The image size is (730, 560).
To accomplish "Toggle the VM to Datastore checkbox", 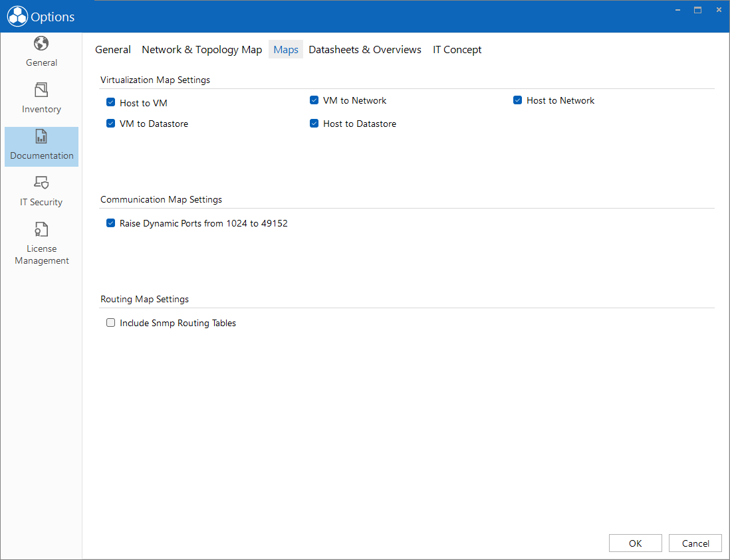I will 111,124.
